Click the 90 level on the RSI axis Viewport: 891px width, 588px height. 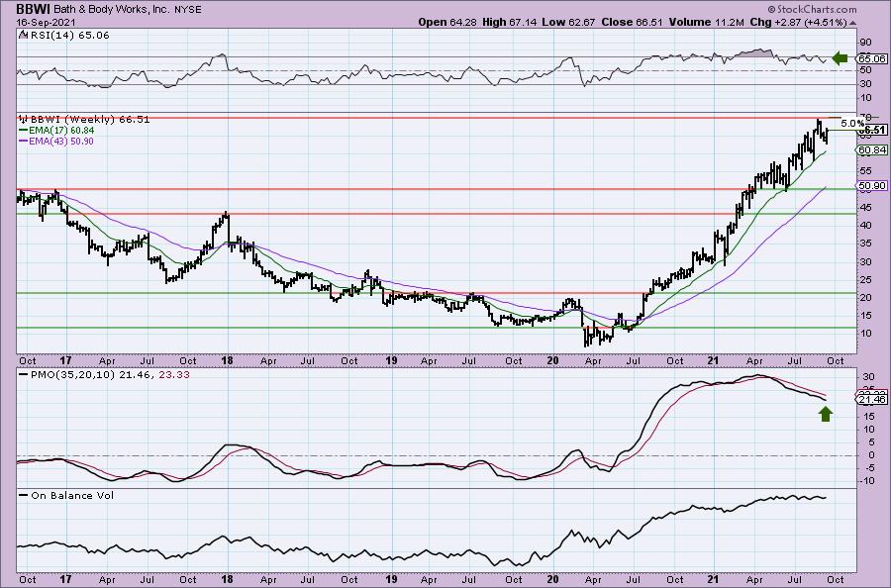click(x=865, y=43)
